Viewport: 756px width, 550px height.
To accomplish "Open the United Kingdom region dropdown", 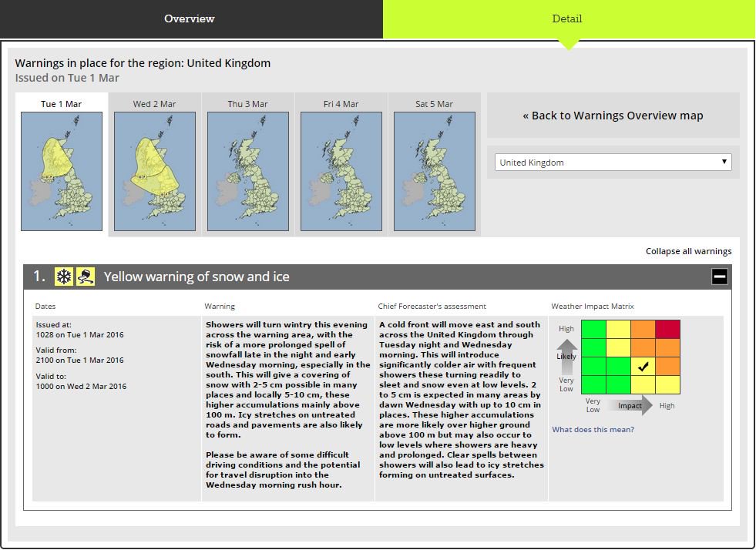I will [613, 163].
